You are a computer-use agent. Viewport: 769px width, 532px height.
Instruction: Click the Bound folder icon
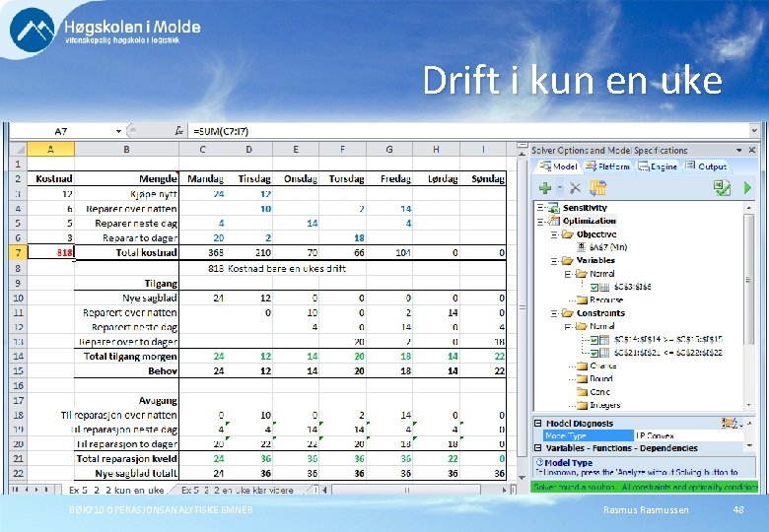click(582, 378)
